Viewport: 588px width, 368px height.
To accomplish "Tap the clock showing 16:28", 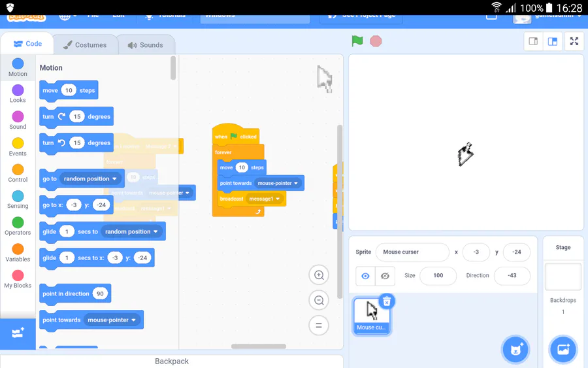I will 569,8.
